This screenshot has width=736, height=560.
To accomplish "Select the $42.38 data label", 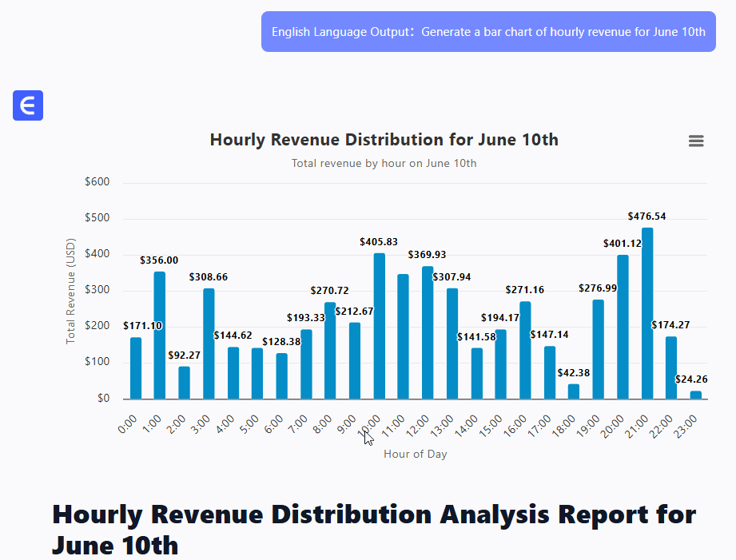I will 573,372.
